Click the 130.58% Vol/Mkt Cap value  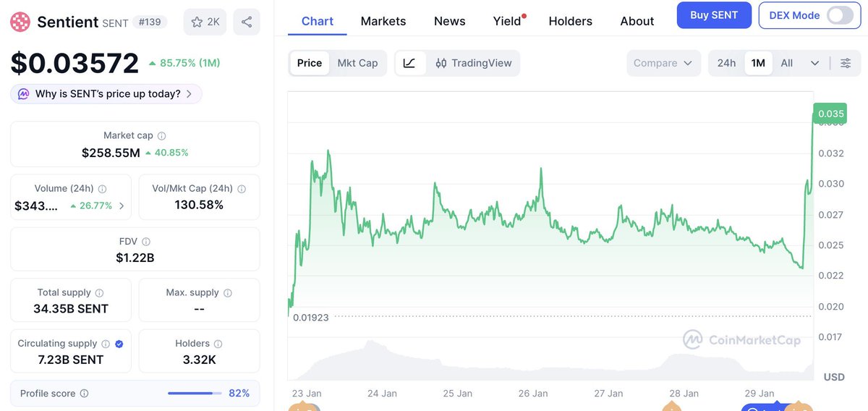(x=199, y=205)
